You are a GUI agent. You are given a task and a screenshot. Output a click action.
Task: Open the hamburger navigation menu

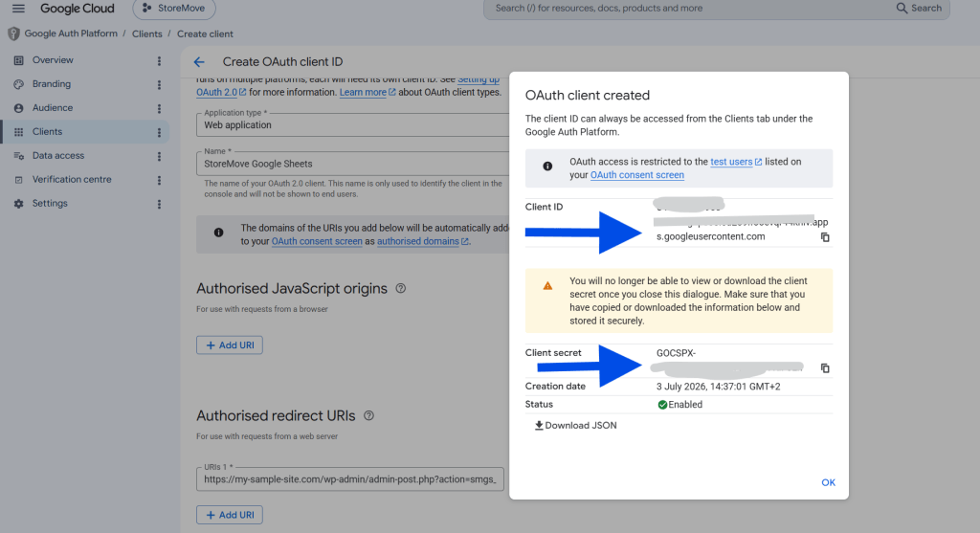pos(18,8)
